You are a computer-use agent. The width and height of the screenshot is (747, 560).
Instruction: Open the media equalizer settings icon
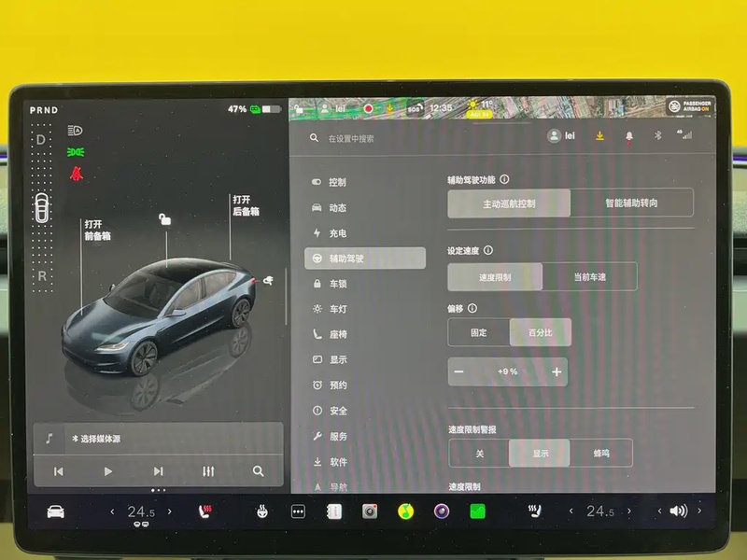[207, 471]
